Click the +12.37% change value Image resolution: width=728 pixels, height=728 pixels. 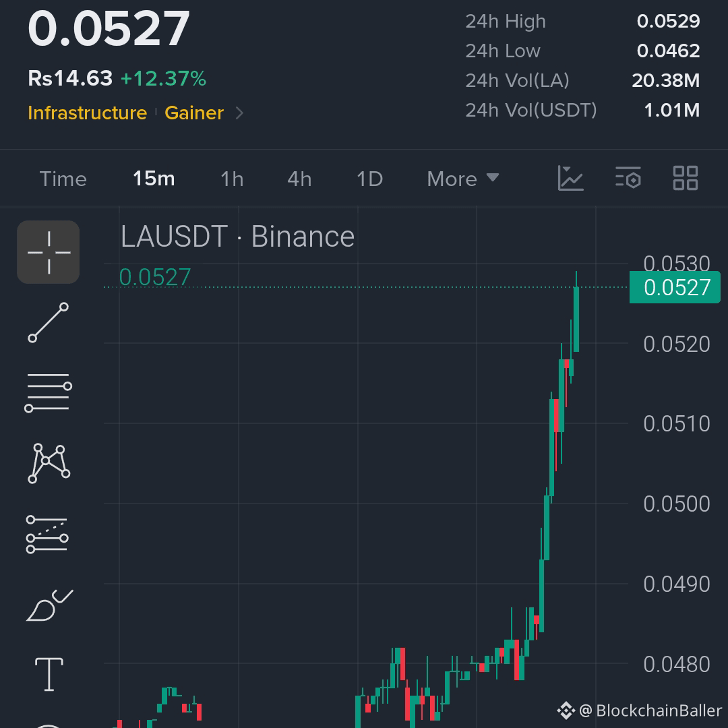click(163, 78)
